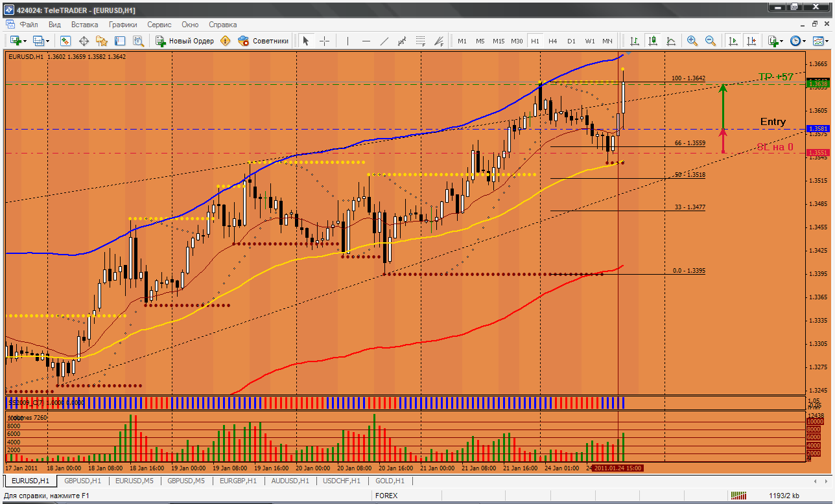Image resolution: width=835 pixels, height=504 pixels.
Task: Switch to line chart display
Action: click(671, 41)
